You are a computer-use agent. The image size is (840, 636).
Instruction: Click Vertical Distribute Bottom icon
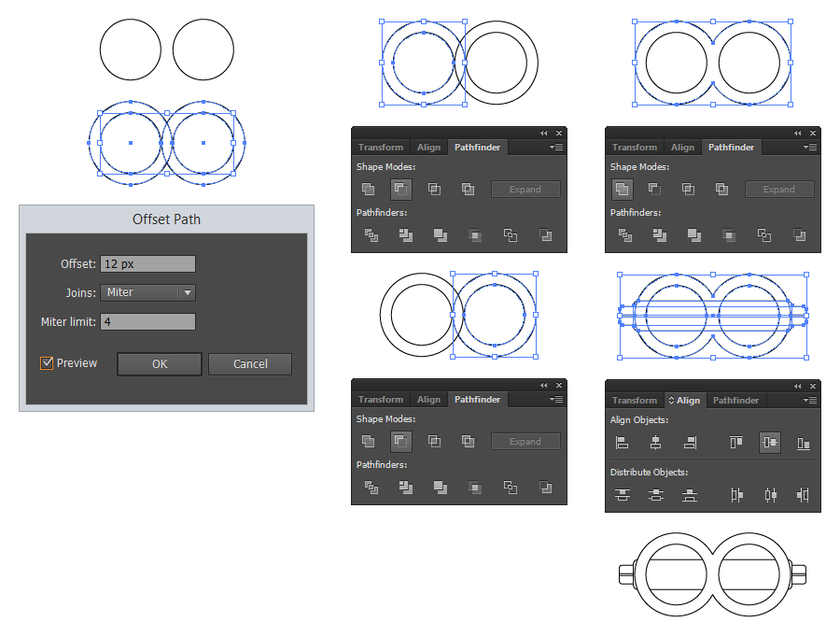point(690,494)
